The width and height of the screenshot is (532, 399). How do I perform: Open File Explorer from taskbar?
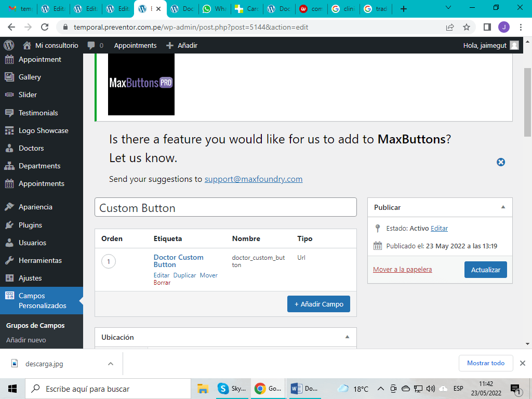(x=203, y=389)
